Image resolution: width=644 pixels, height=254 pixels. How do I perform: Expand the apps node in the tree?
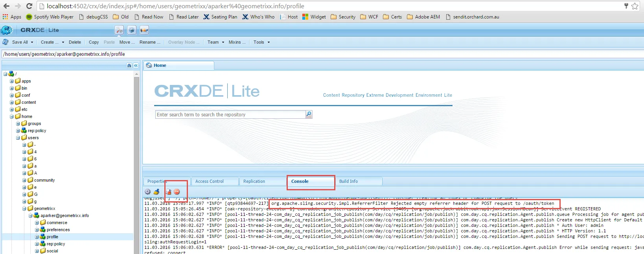click(12, 81)
